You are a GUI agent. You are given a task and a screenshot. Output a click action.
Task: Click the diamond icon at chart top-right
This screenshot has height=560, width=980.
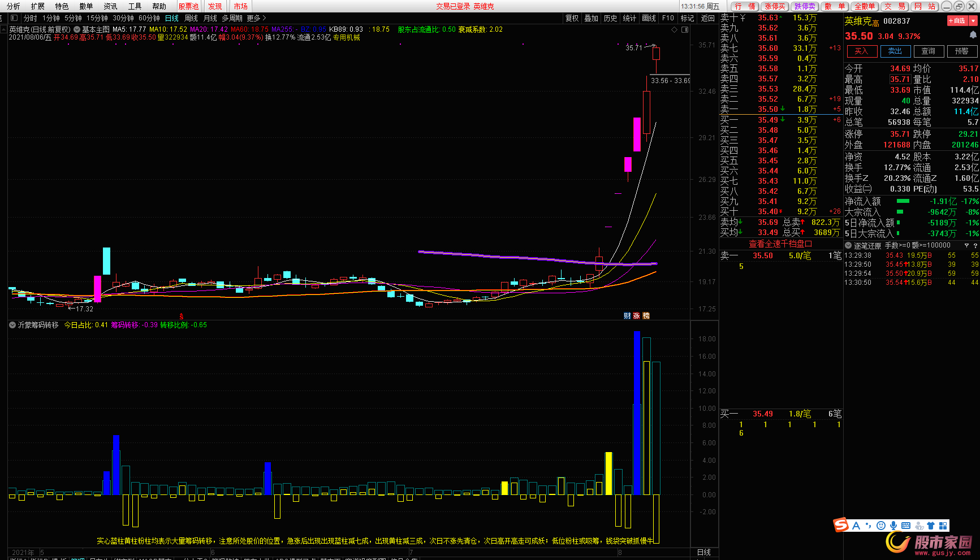click(x=674, y=29)
